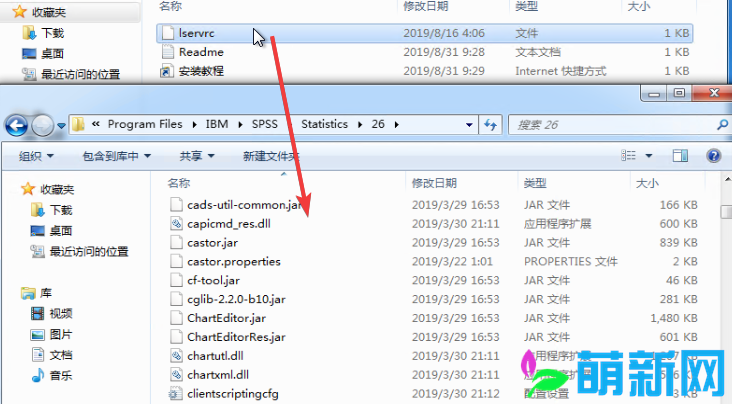This screenshot has height=404, width=732.
Task: Open the 组织 menu
Action: (x=36, y=156)
